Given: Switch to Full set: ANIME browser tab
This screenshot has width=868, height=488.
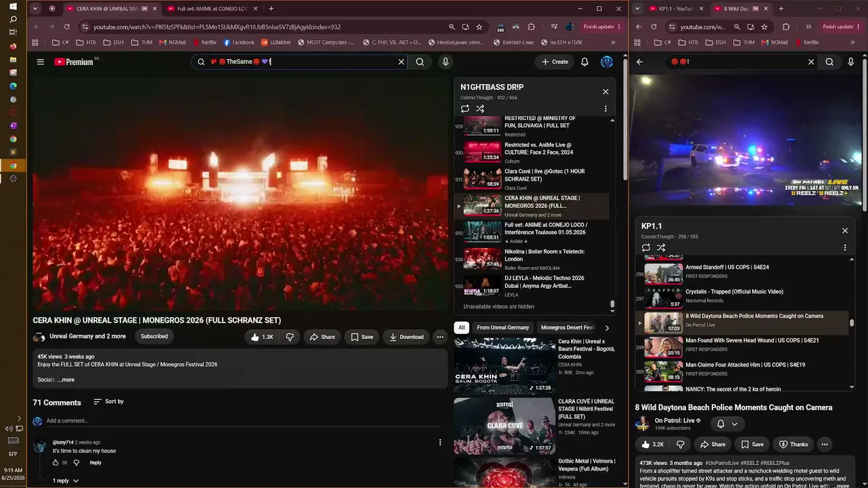Looking at the screenshot, I should tap(212, 9).
